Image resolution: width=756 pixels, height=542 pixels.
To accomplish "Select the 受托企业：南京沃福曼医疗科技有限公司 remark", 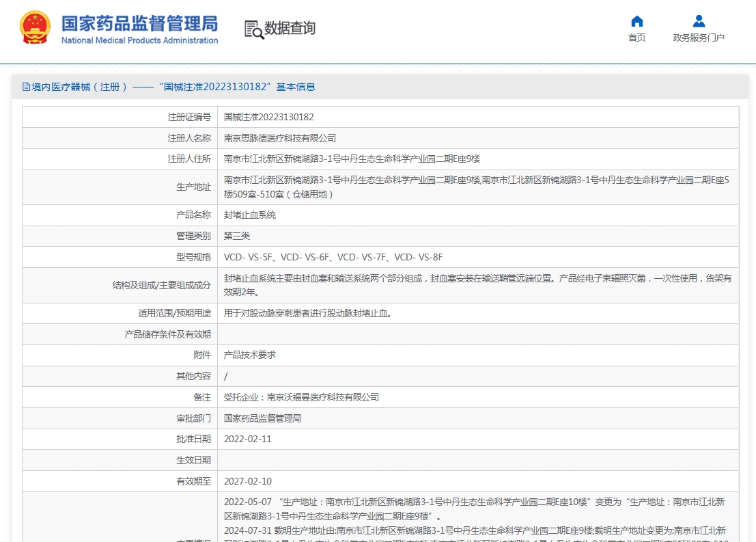I will [x=301, y=397].
